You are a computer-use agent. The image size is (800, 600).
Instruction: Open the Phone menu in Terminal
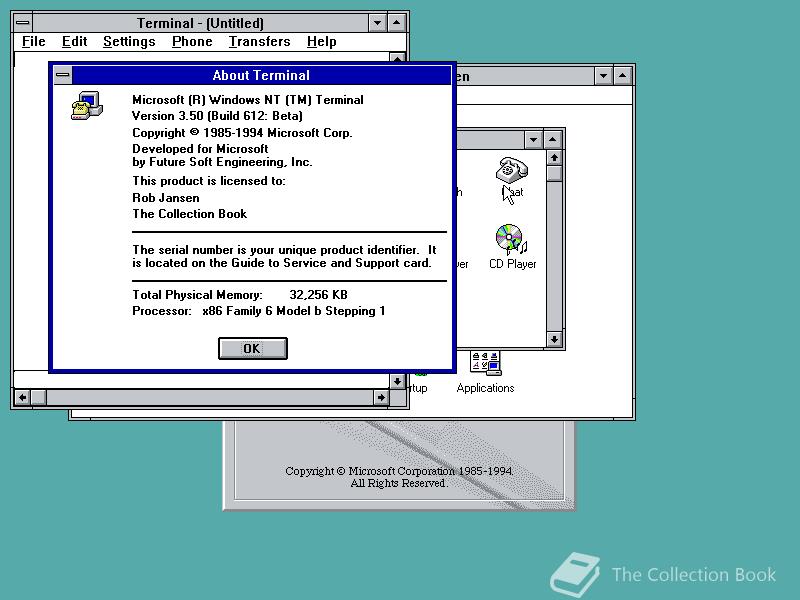(192, 41)
